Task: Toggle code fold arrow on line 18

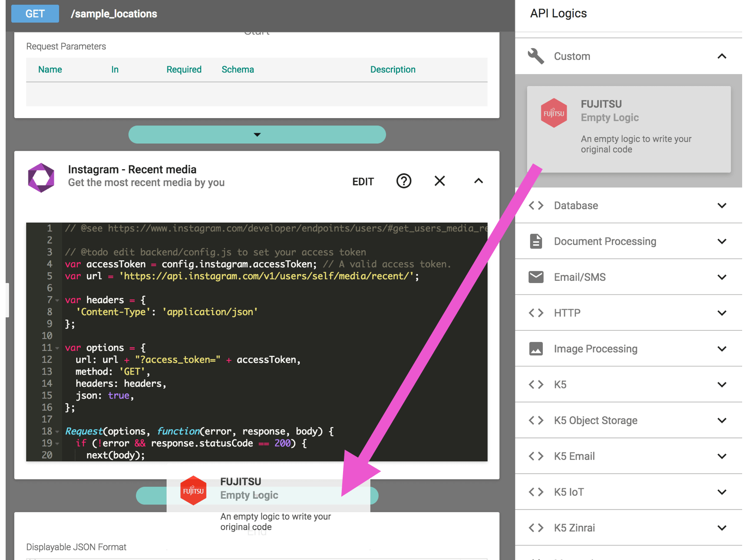Action: pos(57,432)
